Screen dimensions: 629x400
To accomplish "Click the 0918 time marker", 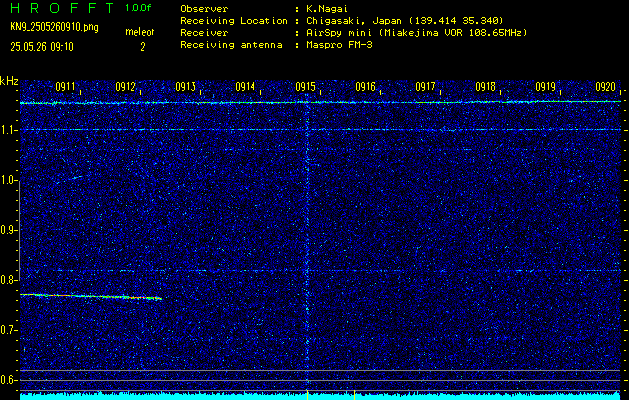I will tap(485, 87).
